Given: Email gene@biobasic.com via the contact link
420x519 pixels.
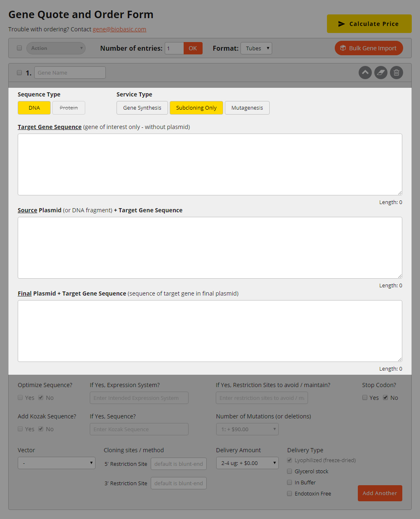Looking at the screenshot, I should pyautogui.click(x=119, y=29).
